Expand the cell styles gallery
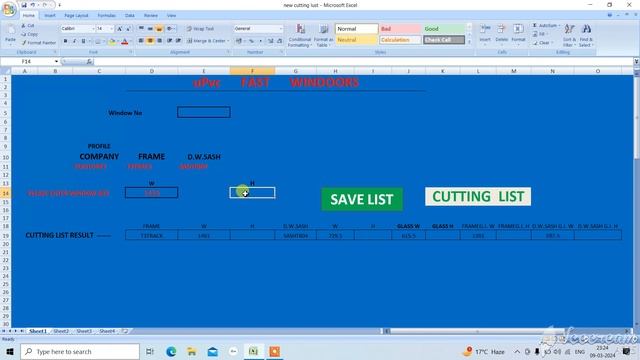640x360 pixels. (x=469, y=42)
